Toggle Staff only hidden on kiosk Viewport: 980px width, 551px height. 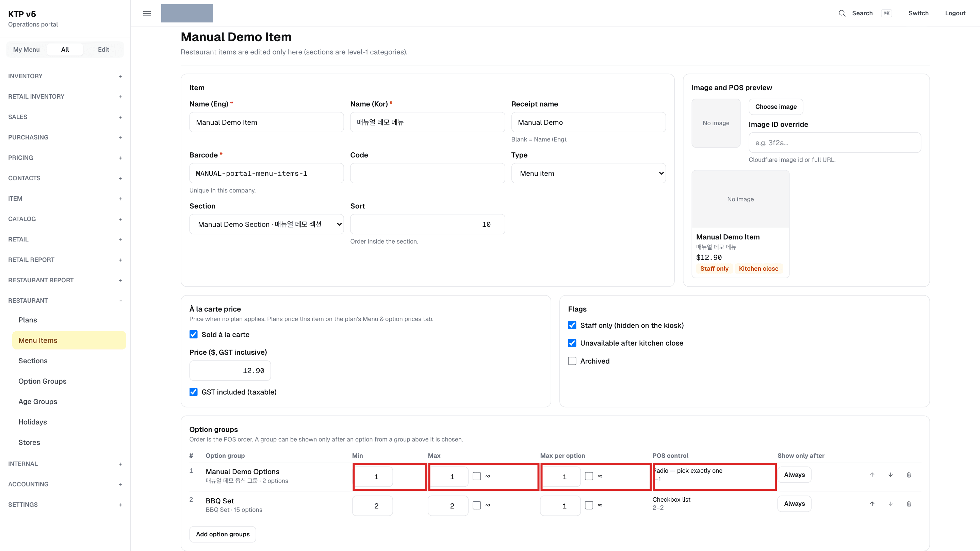(x=572, y=325)
